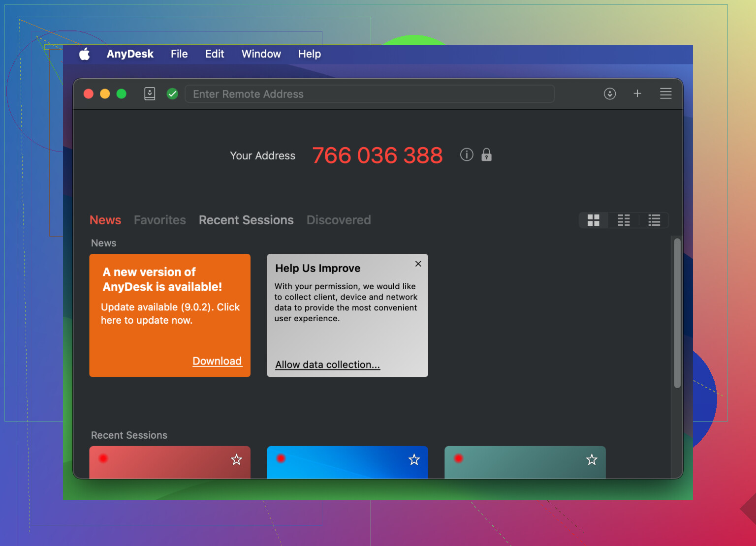Screen dimensions: 756x546
Task: Open the File menu
Action: (x=179, y=54)
